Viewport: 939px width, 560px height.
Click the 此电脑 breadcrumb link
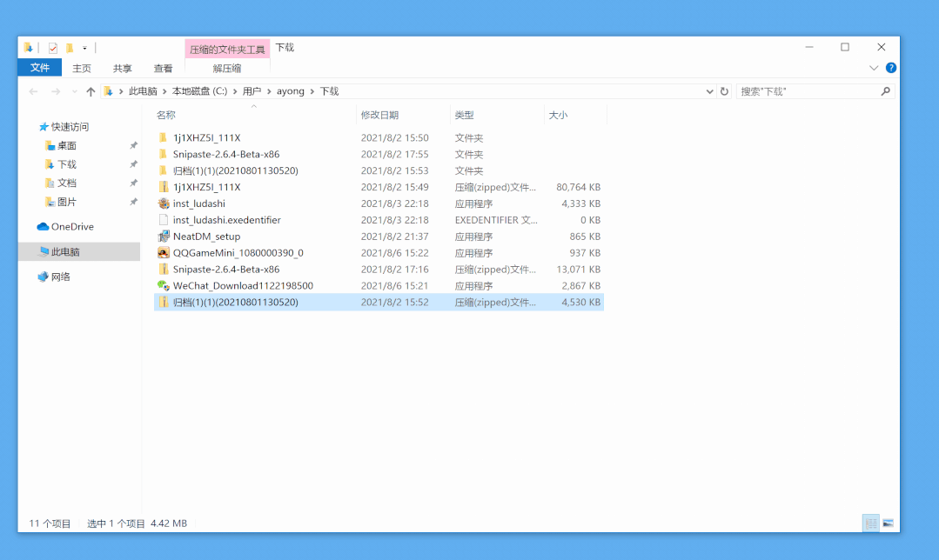click(x=142, y=90)
